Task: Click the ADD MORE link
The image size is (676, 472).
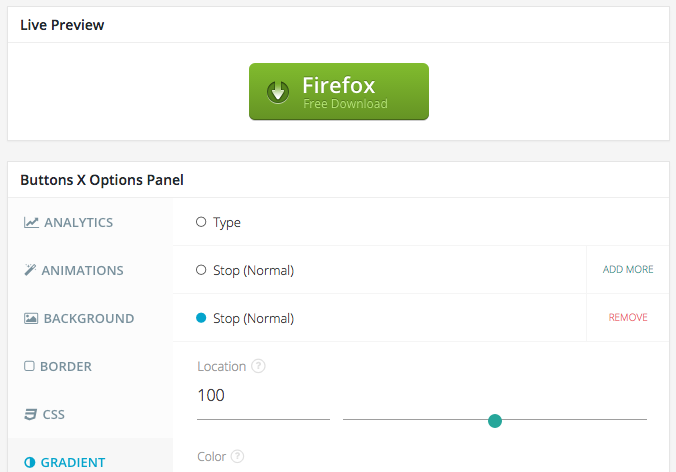Action: tap(628, 269)
